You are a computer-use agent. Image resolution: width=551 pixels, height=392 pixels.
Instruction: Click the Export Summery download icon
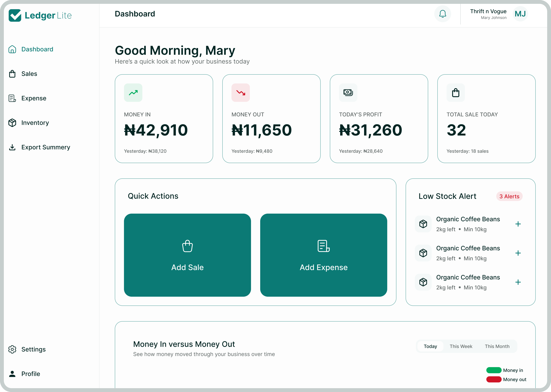click(12, 147)
